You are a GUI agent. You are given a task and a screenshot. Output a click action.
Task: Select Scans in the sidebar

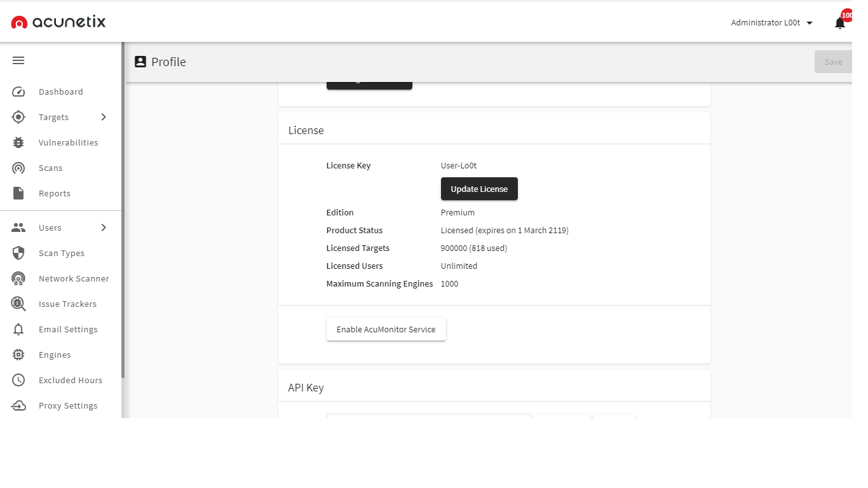coord(51,168)
